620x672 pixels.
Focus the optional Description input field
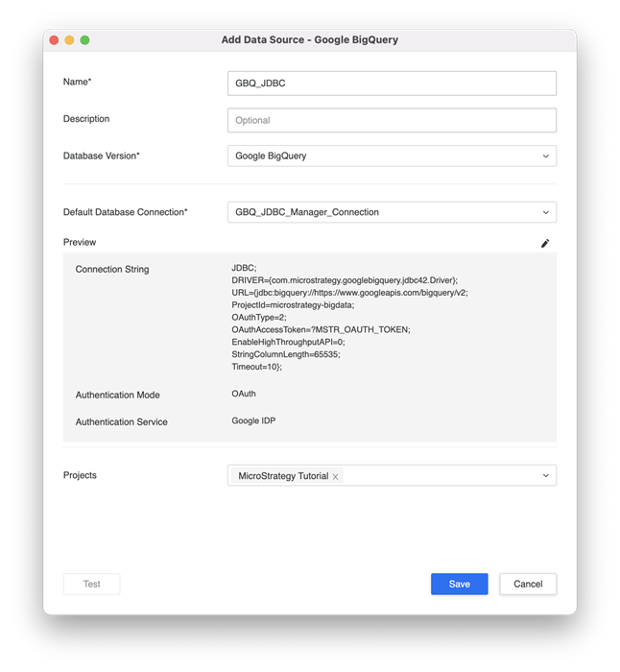pos(392,120)
